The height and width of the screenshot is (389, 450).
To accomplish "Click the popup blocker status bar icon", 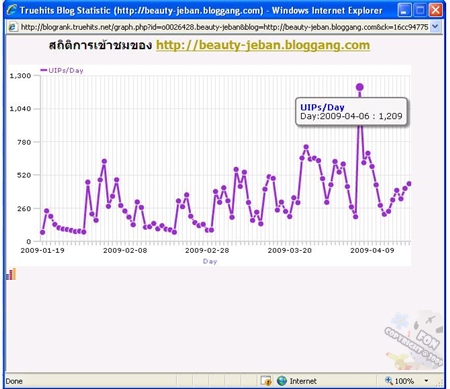I will click(x=266, y=381).
